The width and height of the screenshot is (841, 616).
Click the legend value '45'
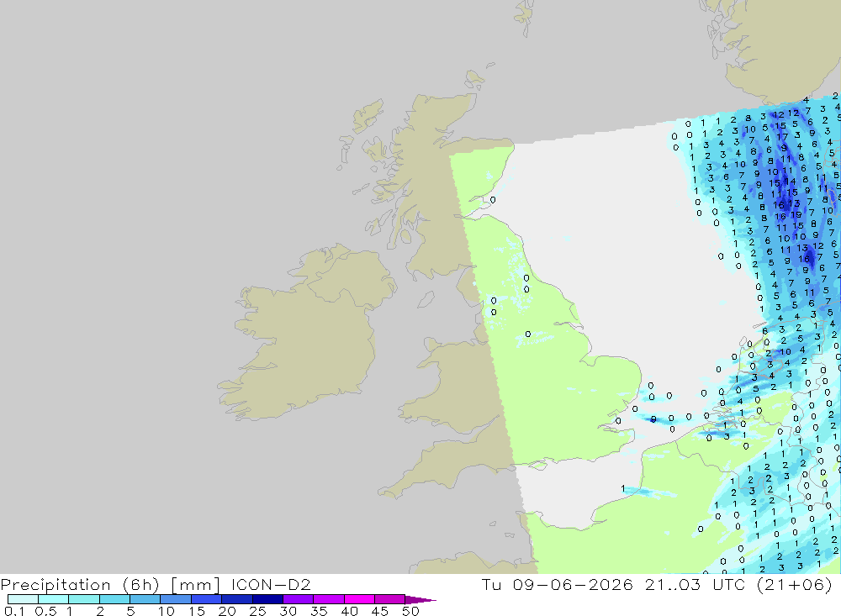[380, 611]
